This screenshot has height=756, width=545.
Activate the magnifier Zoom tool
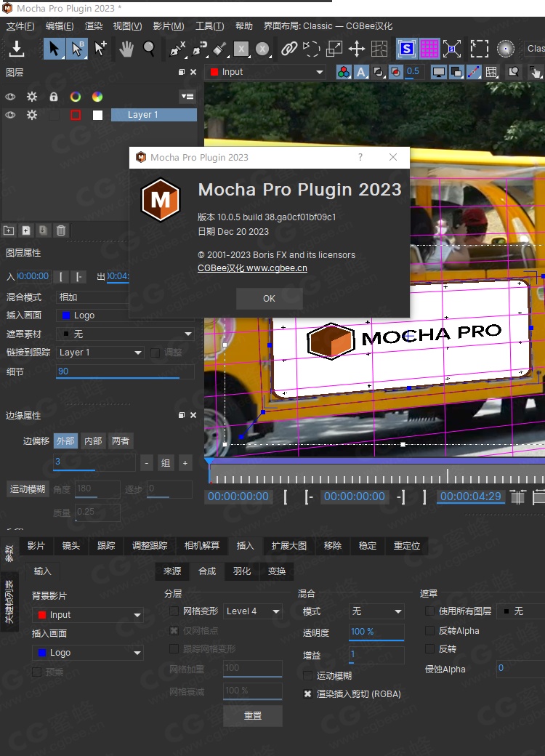(149, 49)
